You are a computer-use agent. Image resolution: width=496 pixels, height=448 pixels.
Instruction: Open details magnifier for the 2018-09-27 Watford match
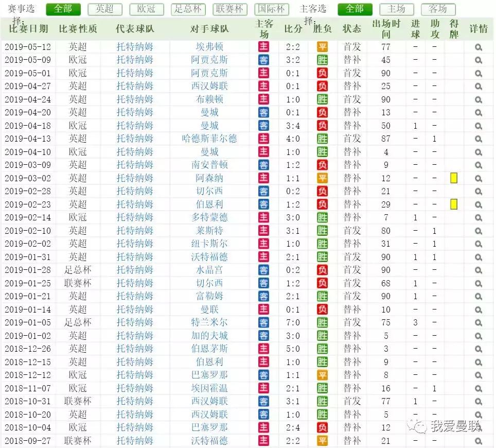click(479, 441)
